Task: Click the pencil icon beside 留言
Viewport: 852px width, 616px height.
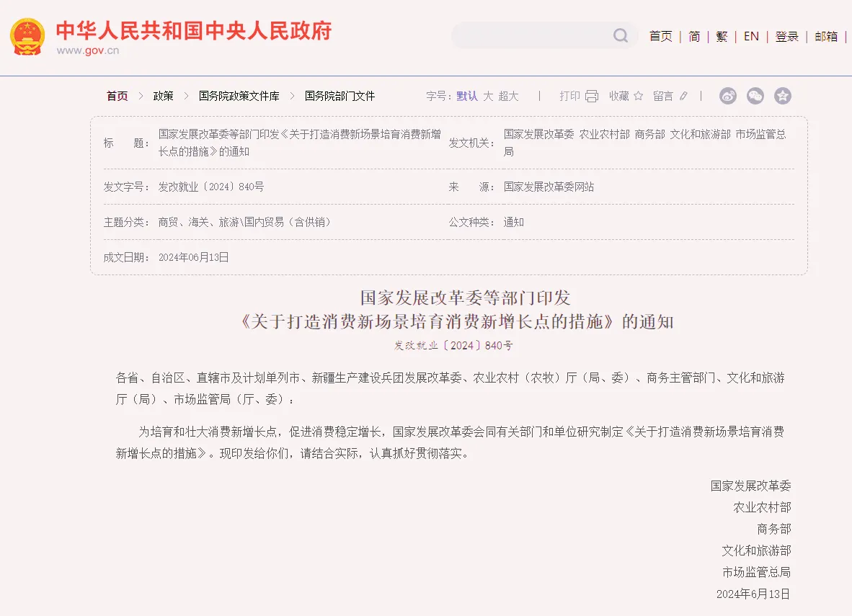Action: tap(683, 96)
